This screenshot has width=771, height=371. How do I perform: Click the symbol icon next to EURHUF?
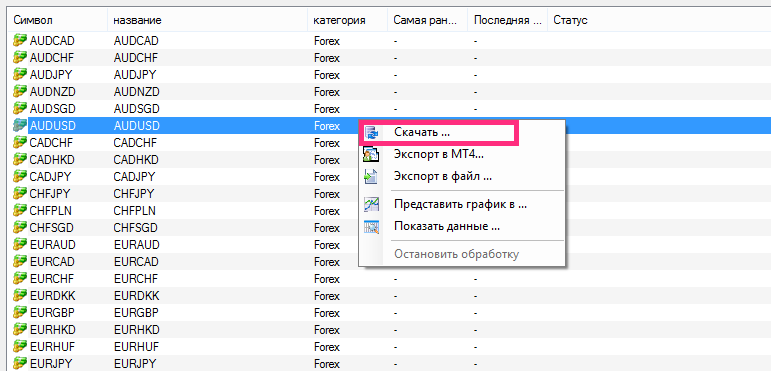[20, 347]
